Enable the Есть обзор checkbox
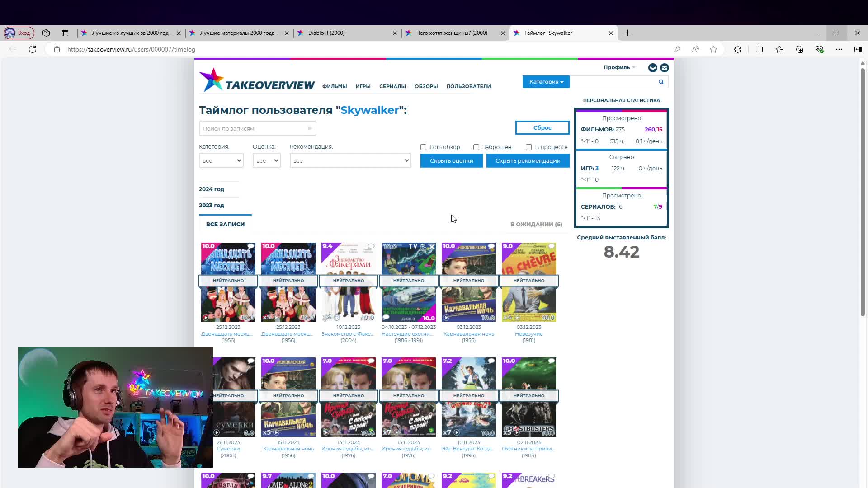868x488 pixels. (x=423, y=147)
